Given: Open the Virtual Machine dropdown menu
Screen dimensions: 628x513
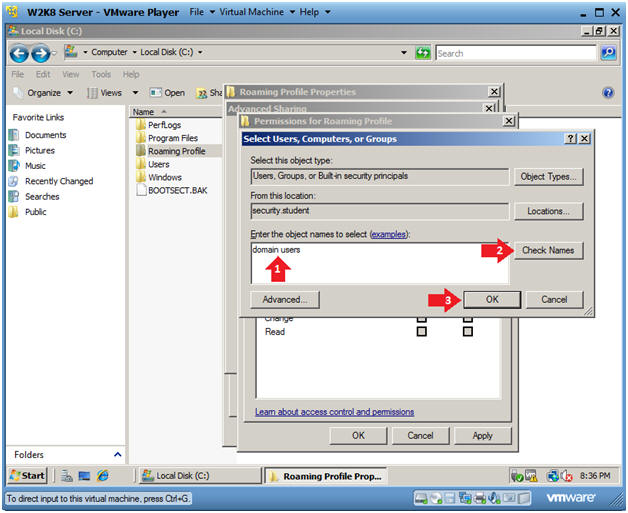Looking at the screenshot, I should click(x=257, y=12).
